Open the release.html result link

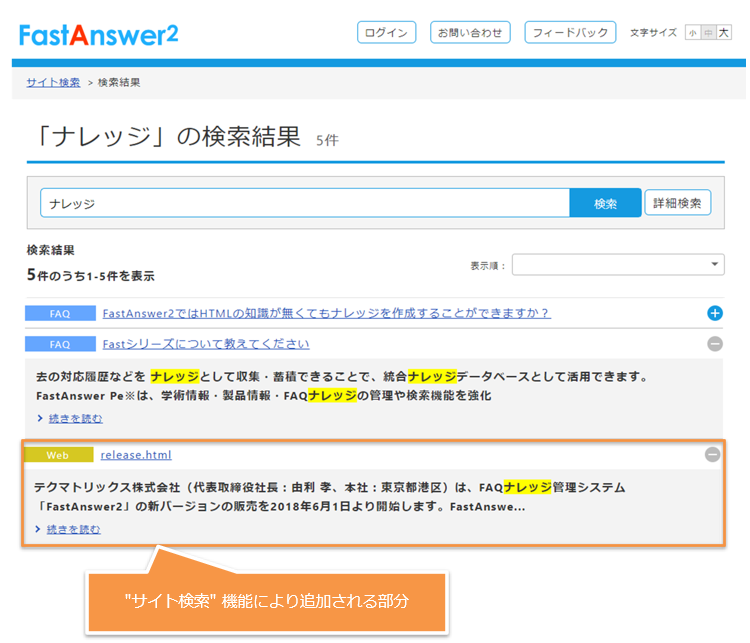(136, 455)
